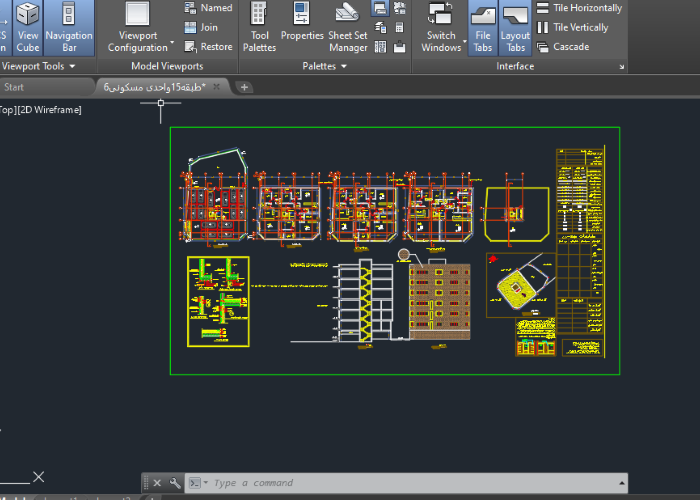Expand the Switch Windows dropdown arrow
Viewport: 700px width, 500px height.
465,42
